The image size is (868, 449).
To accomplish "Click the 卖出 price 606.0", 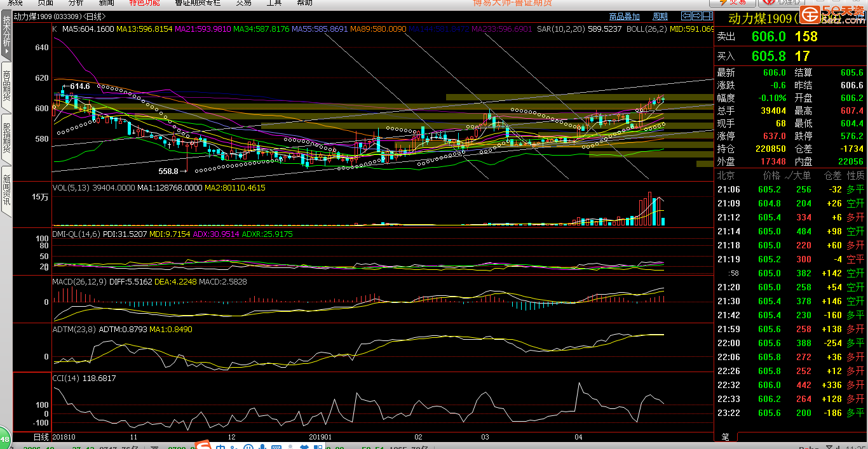I will 768,37.
